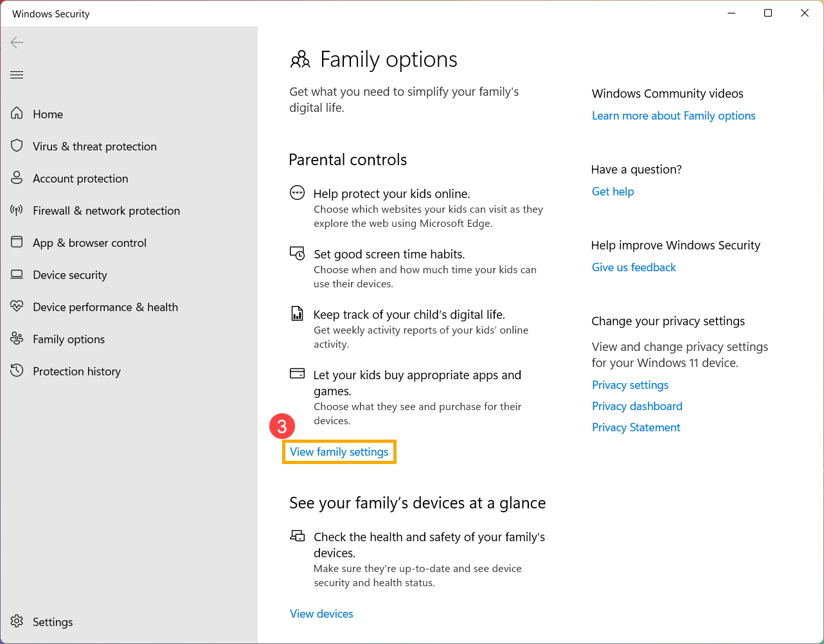Click the Parental controls heading
Viewport: 824px width, 644px height.
[348, 159]
